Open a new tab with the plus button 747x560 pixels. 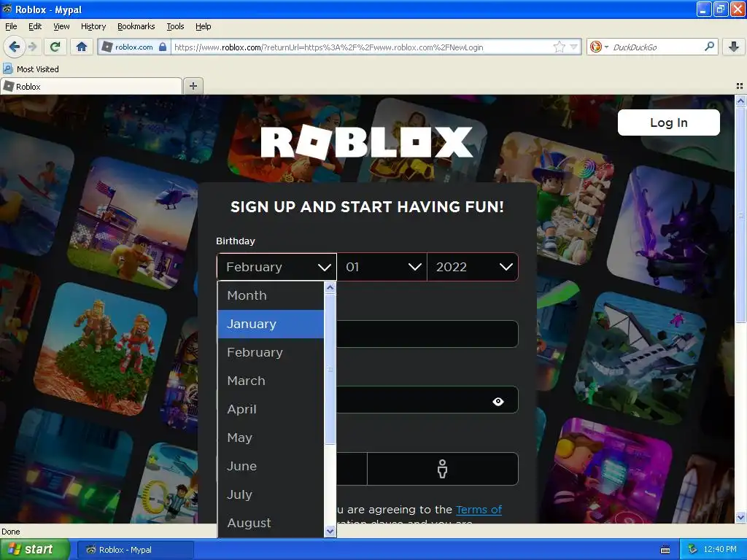click(x=193, y=86)
